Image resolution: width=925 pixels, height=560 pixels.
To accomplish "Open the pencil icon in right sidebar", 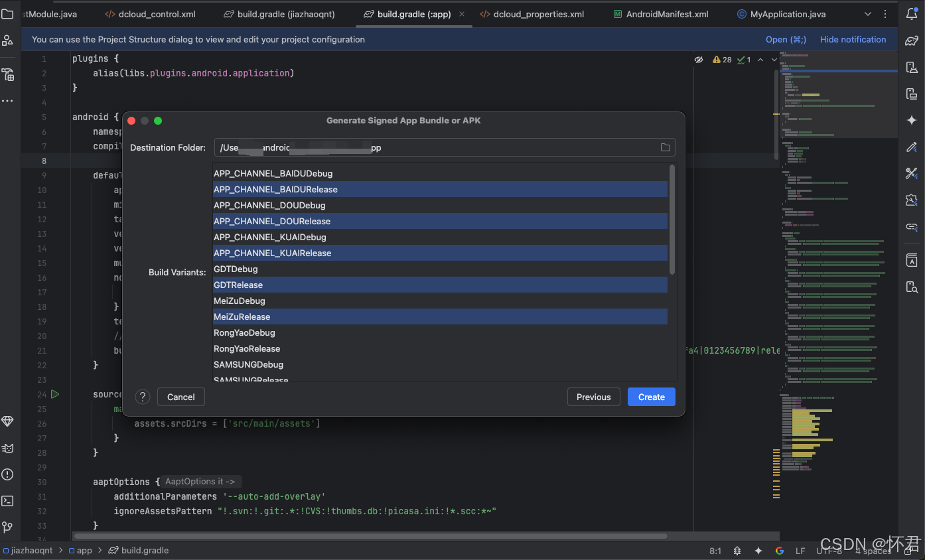I will [x=912, y=147].
